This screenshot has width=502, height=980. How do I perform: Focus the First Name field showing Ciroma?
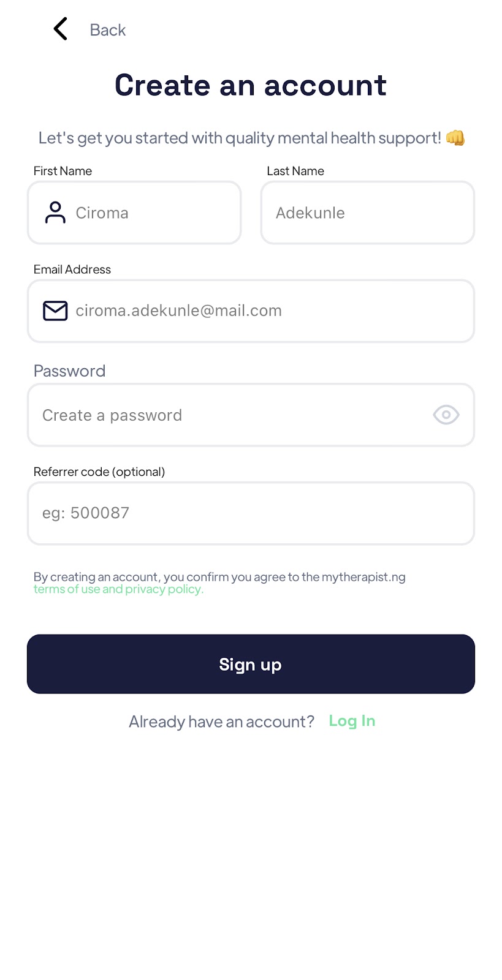(x=134, y=213)
